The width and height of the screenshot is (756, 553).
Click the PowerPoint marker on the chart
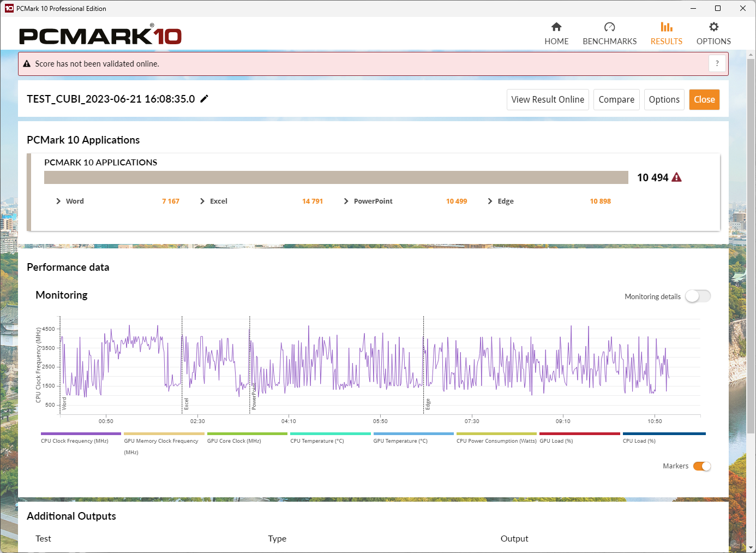[x=254, y=396]
